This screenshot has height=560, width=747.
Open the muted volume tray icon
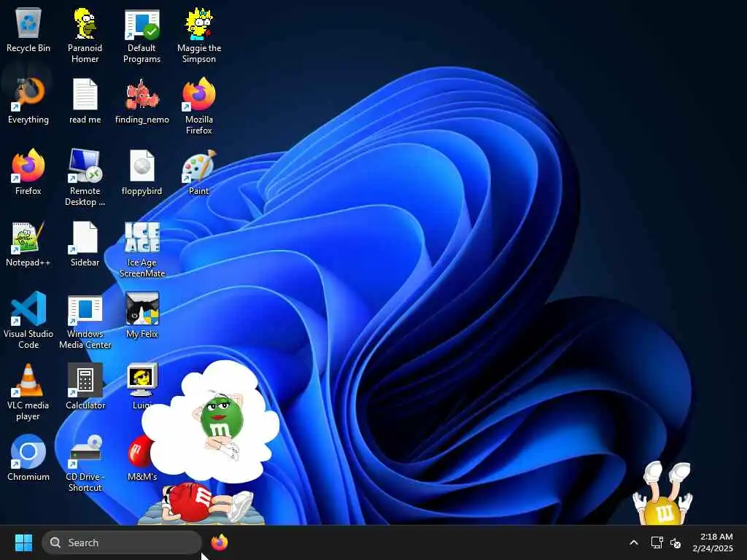click(675, 542)
